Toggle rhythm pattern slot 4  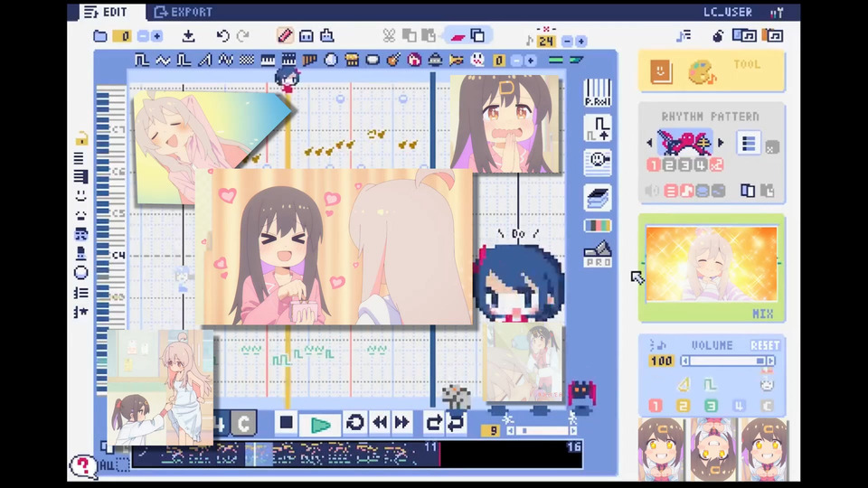700,164
